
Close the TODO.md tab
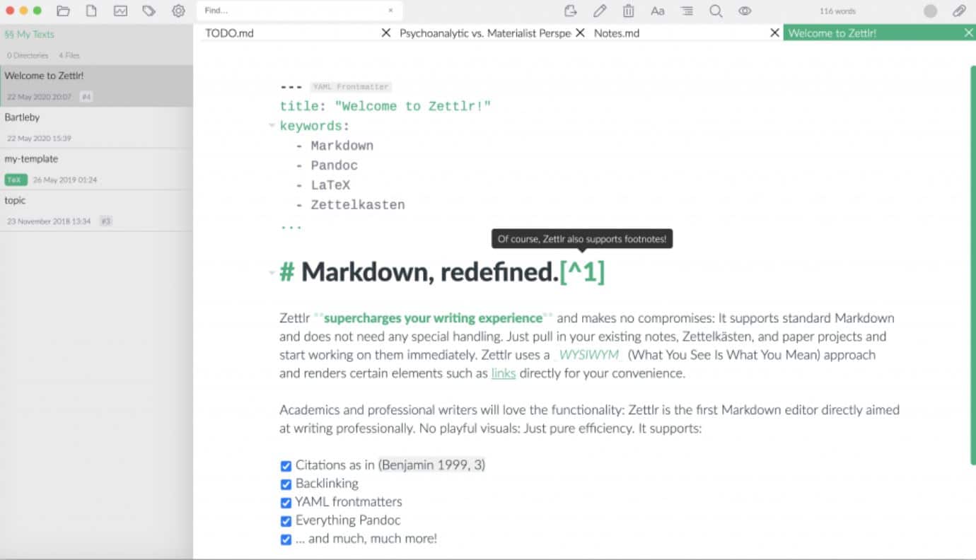coord(385,33)
